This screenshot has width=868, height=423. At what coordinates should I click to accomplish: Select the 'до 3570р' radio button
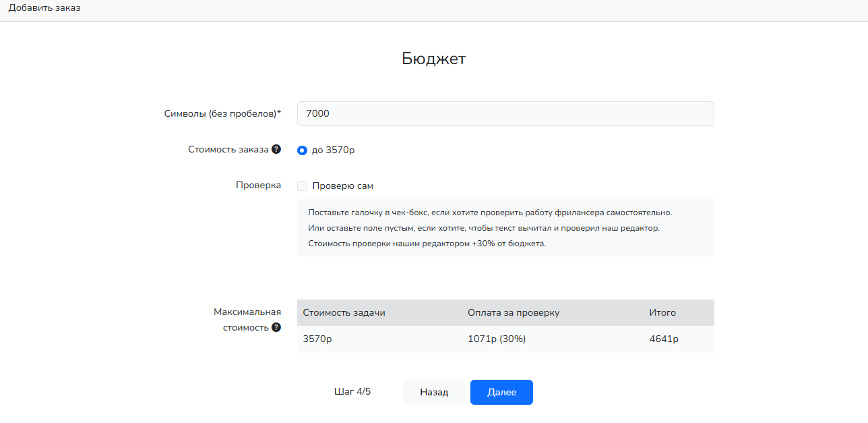[302, 150]
